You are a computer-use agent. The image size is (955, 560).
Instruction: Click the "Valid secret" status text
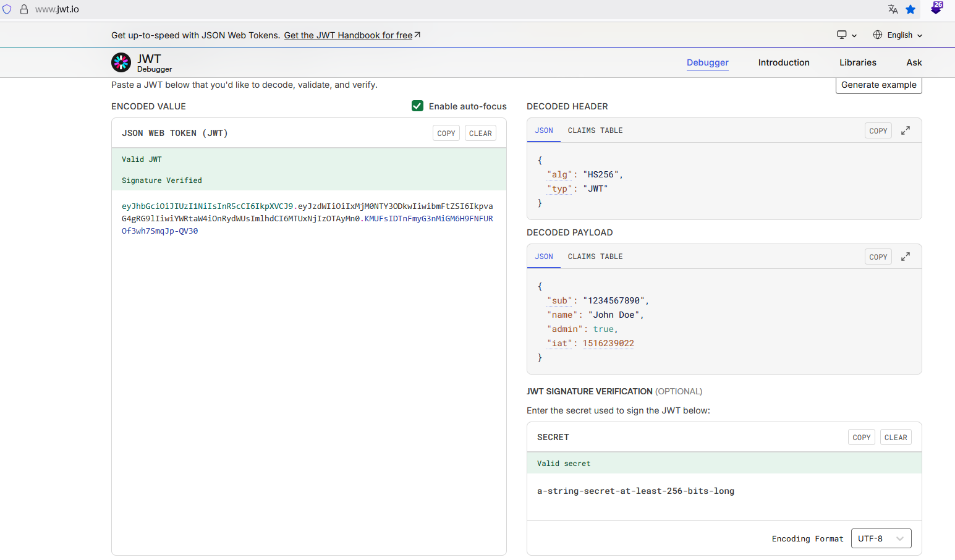pos(564,464)
